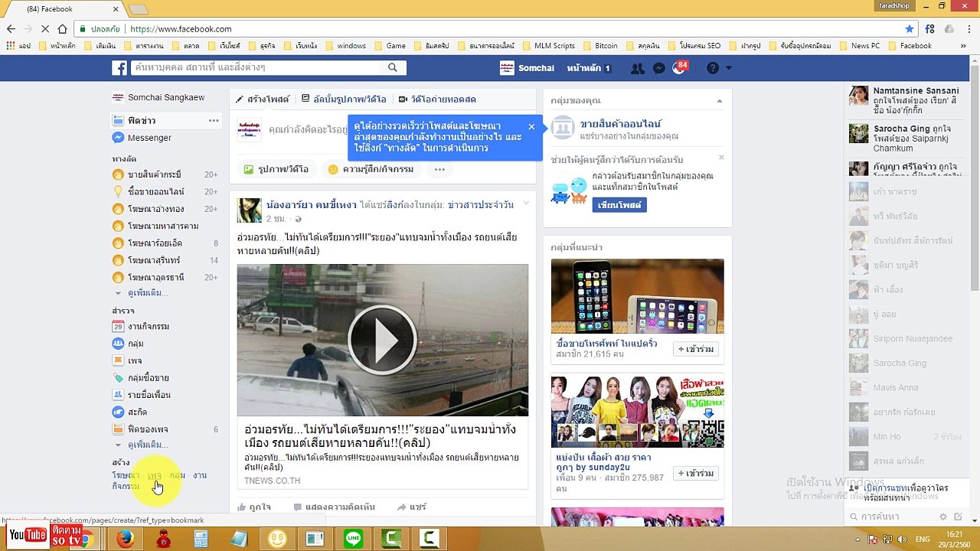Go back with the browser back arrow
This screenshot has height=551, width=980.
pyautogui.click(x=11, y=29)
